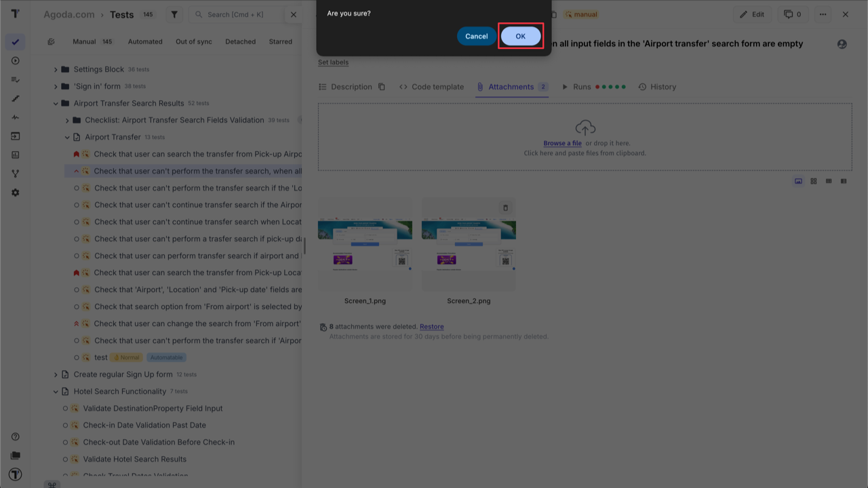Click Restore to recover deleted attachments
The width and height of the screenshot is (868, 488).
432,326
